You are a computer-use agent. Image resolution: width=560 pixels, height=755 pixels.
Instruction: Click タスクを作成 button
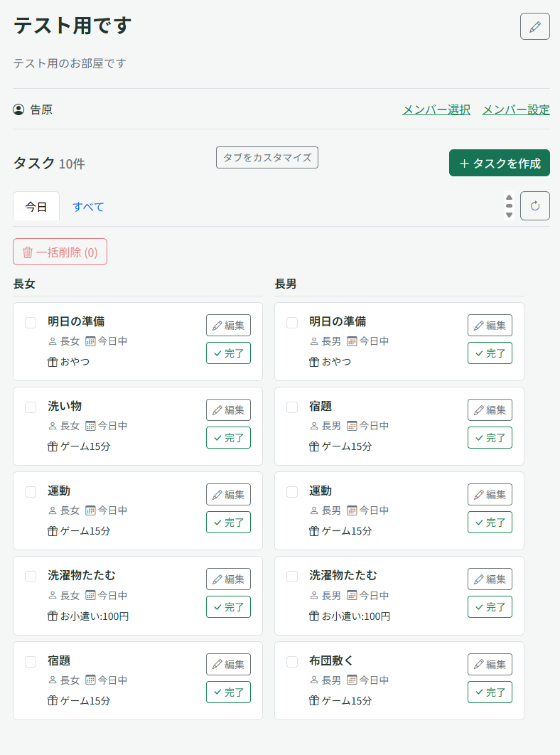pos(500,163)
